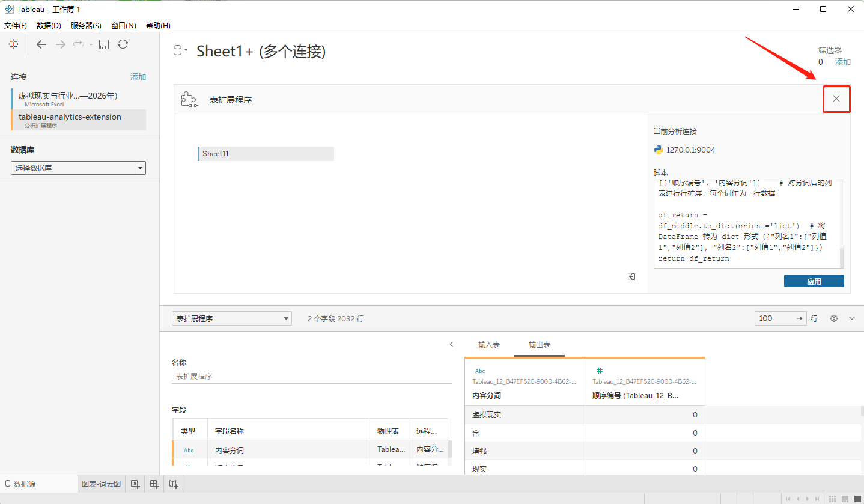Image resolution: width=864 pixels, height=504 pixels.
Task: Click the 物理表 column header
Action: tap(388, 431)
